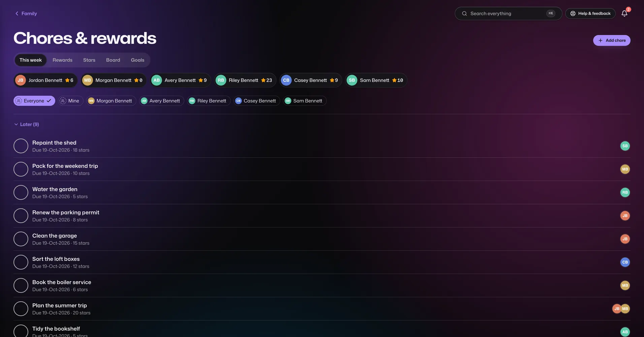Viewport: 644px width, 337px height.
Task: Filter chores to Mine
Action: [x=71, y=101]
